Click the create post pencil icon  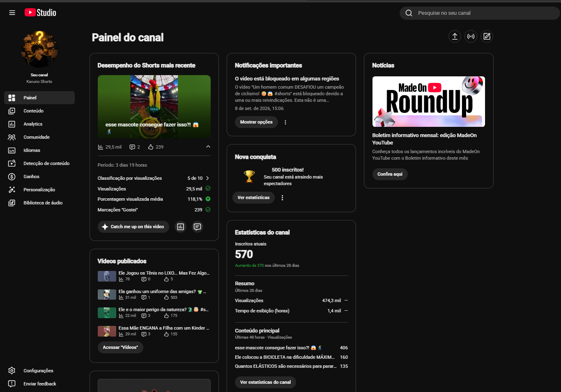(487, 36)
